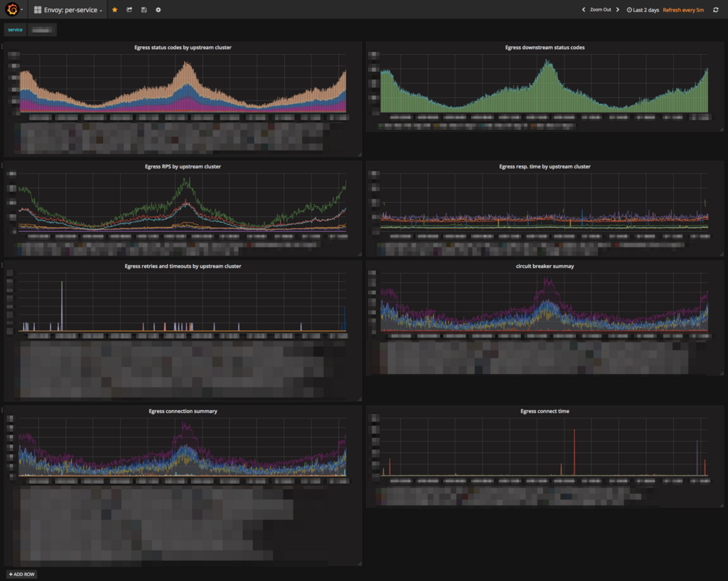This screenshot has height=581, width=728.
Task: Click the refresh icon in the top bar
Action: point(716,10)
